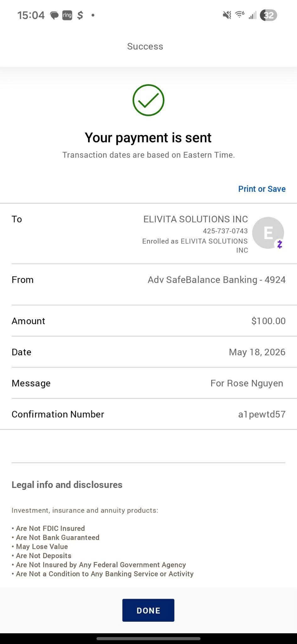Tap the May 18, 2026 date value
The height and width of the screenshot is (644, 297).
click(257, 352)
